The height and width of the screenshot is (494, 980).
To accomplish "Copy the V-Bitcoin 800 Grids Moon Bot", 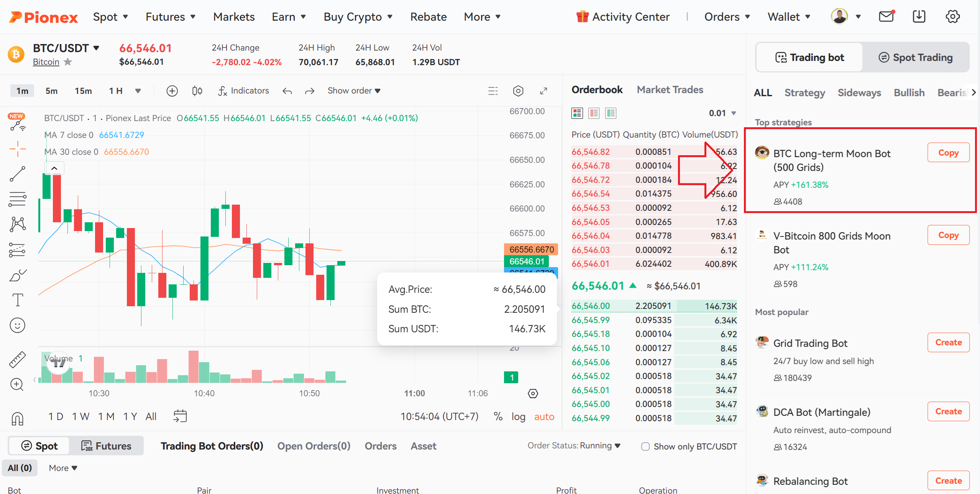I will coord(948,235).
